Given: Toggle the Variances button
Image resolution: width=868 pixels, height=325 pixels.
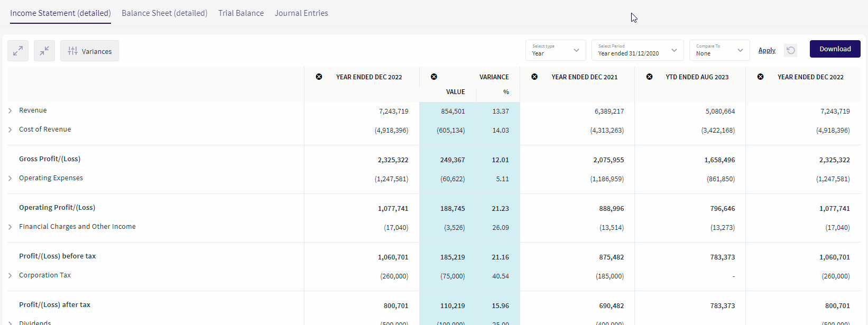Looking at the screenshot, I should [89, 51].
